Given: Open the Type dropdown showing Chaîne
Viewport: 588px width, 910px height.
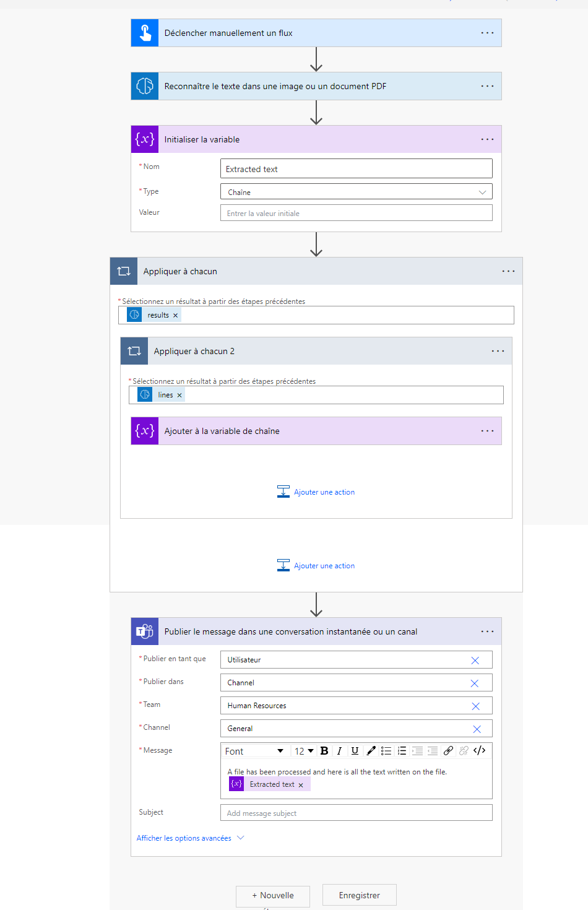Looking at the screenshot, I should click(357, 192).
